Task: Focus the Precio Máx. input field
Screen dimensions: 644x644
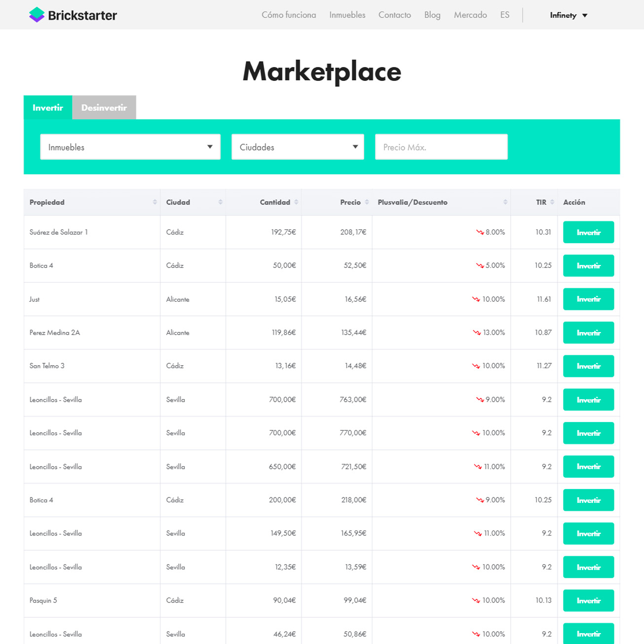Action: click(x=441, y=147)
